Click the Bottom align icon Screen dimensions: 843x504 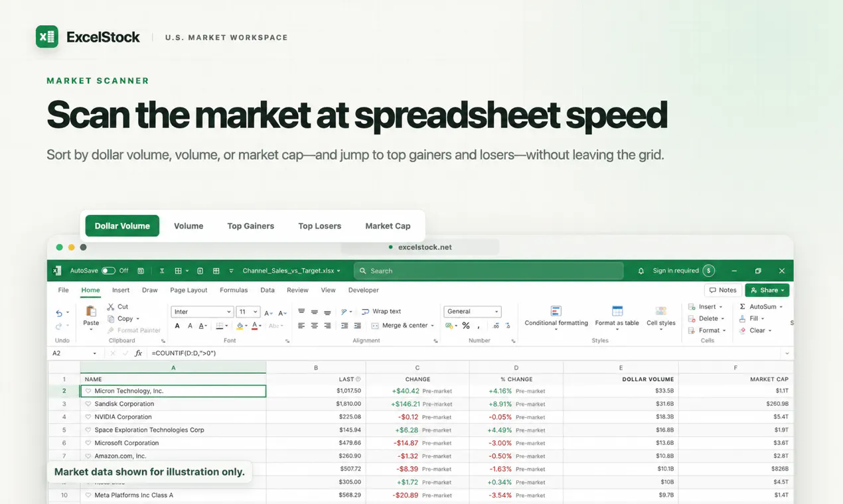click(x=327, y=312)
